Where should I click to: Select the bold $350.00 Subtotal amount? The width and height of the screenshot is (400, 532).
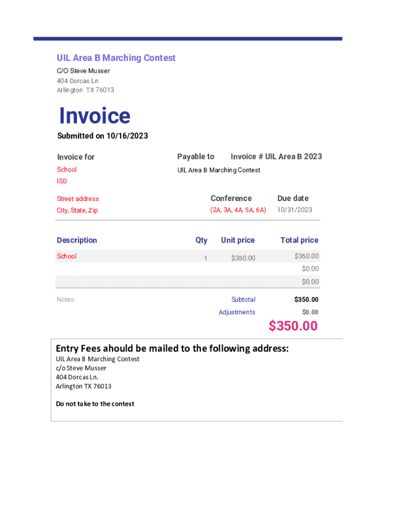(306, 300)
